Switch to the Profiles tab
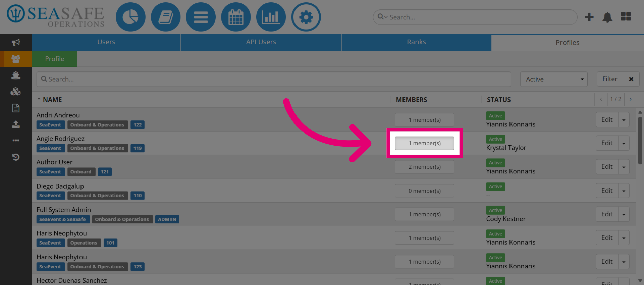This screenshot has height=285, width=644. pos(568,43)
